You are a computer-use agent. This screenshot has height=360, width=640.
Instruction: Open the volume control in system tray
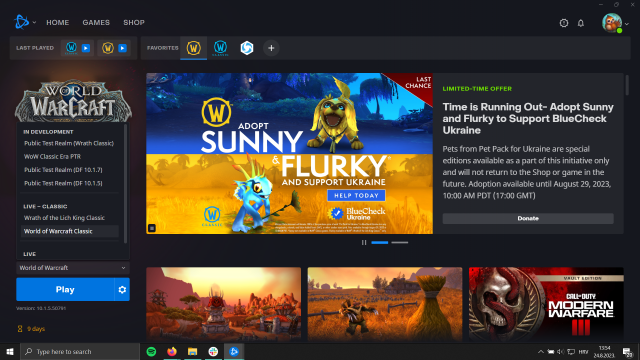point(560,351)
